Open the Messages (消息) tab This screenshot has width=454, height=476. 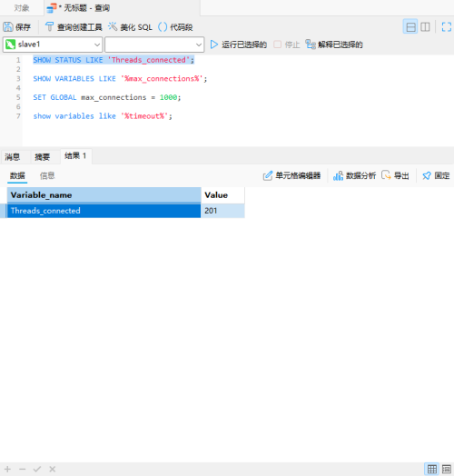coord(13,157)
